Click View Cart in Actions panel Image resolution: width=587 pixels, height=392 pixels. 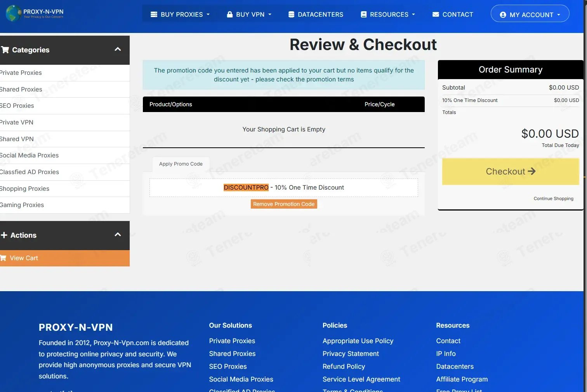point(65,258)
